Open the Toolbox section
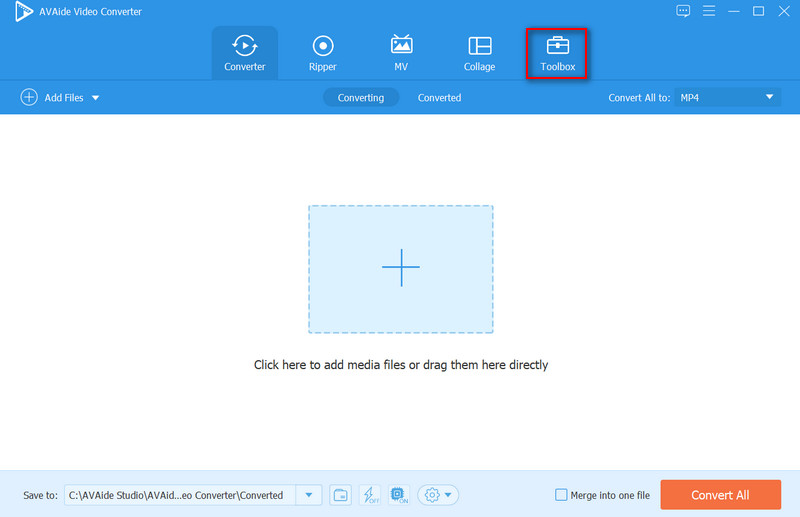Image resolution: width=800 pixels, height=517 pixels. coord(557,53)
